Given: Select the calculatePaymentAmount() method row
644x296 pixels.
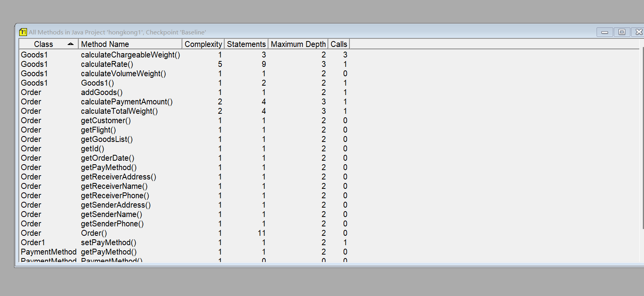Looking at the screenshot, I should tap(184, 102).
